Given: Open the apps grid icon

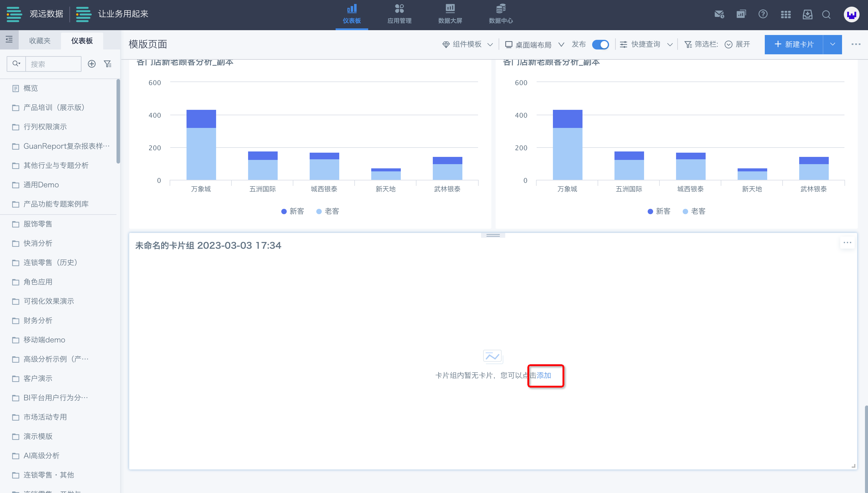Looking at the screenshot, I should pos(785,14).
